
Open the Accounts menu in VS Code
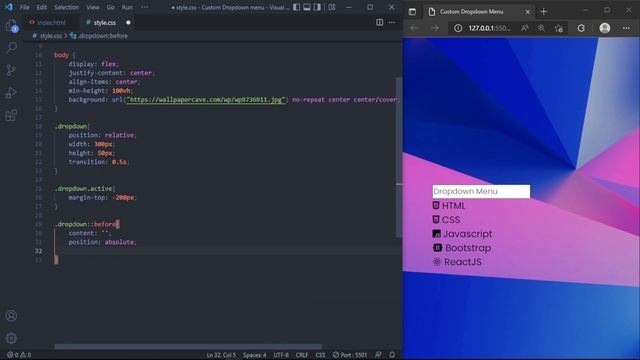pos(11,316)
